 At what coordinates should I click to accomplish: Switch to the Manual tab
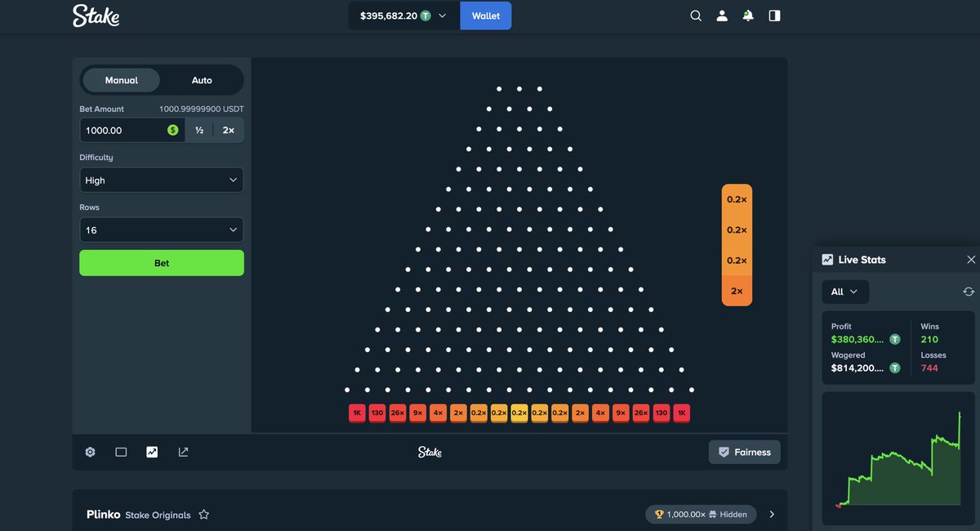pyautogui.click(x=122, y=80)
